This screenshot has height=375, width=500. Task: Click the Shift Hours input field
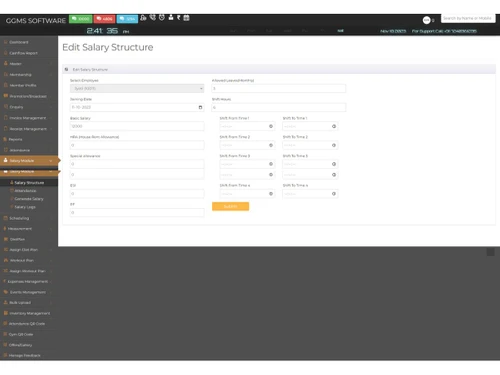[279, 107]
